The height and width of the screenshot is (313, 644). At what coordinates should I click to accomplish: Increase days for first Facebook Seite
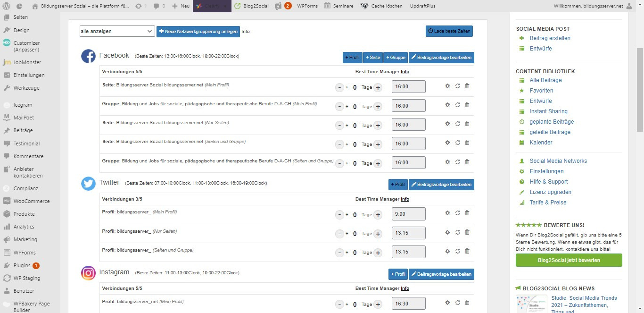(x=378, y=87)
